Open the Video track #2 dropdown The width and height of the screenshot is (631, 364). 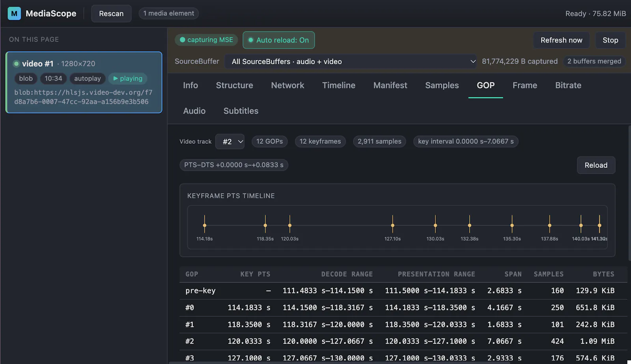click(230, 141)
